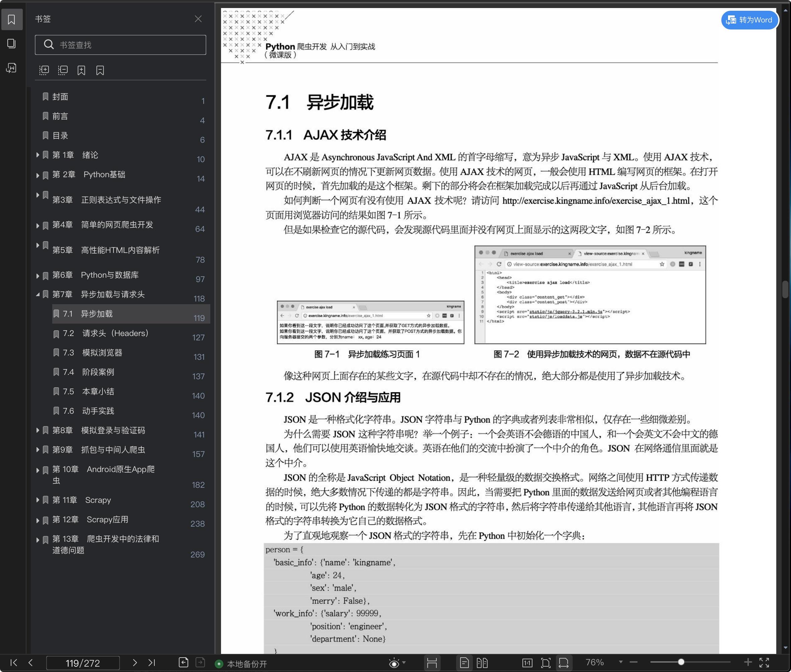Viewport: 791px width, 672px height.
Task: Go to the first page
Action: click(x=14, y=663)
